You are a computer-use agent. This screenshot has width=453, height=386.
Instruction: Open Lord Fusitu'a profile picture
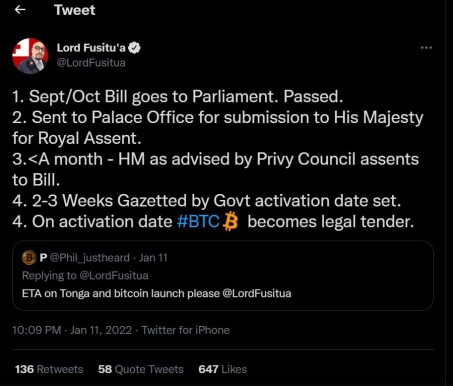tap(30, 56)
